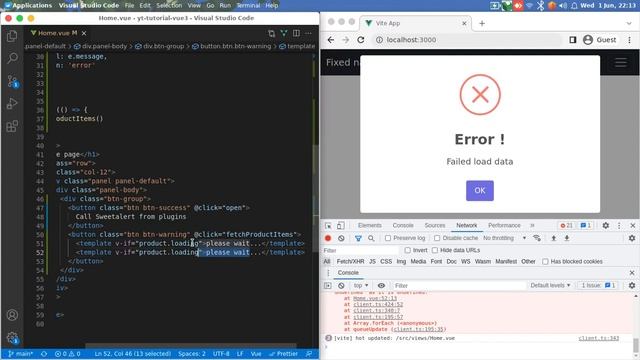Toggle the DevTools device toolbar

click(x=340, y=225)
